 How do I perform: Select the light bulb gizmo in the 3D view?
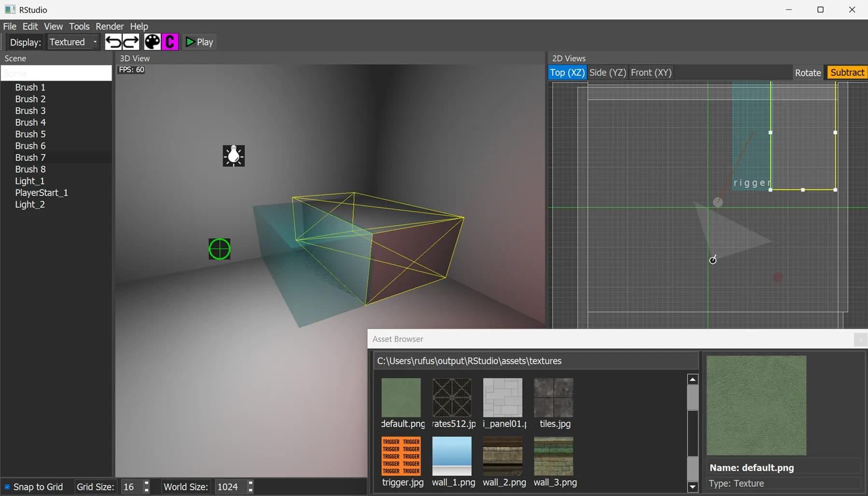tap(234, 155)
